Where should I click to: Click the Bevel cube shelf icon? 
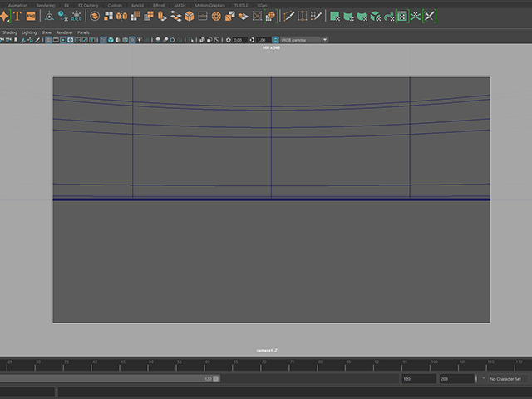[x=190, y=16]
